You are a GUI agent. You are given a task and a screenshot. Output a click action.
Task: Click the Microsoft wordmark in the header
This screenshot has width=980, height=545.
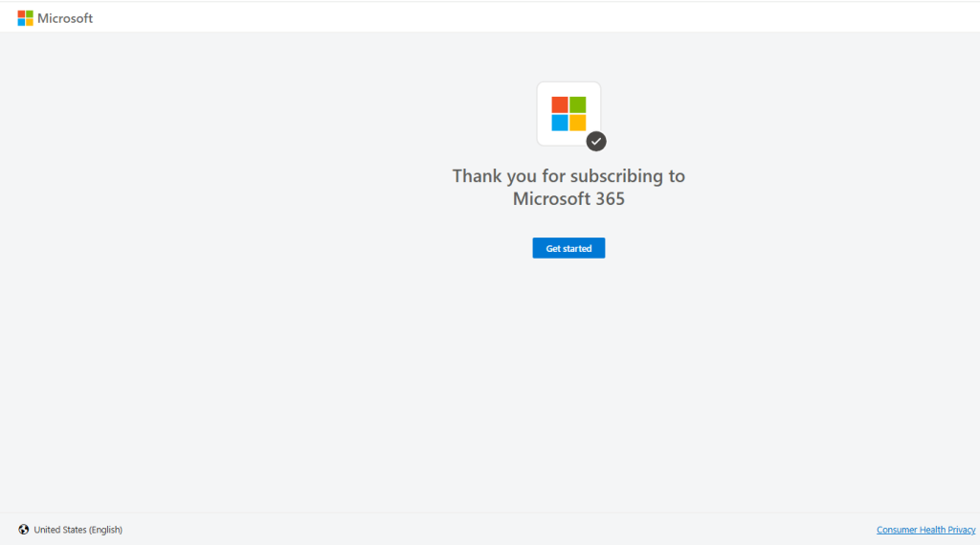pos(65,18)
